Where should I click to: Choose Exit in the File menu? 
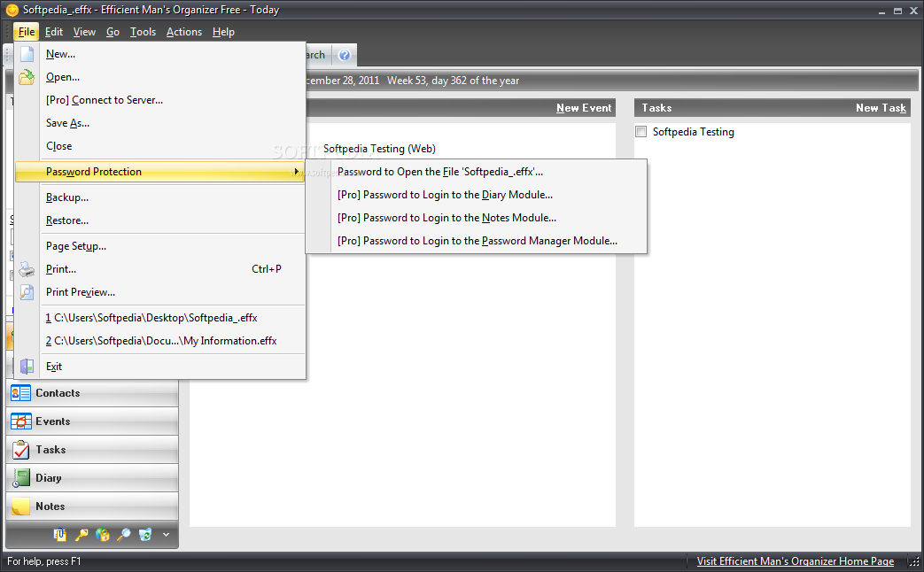(160, 366)
